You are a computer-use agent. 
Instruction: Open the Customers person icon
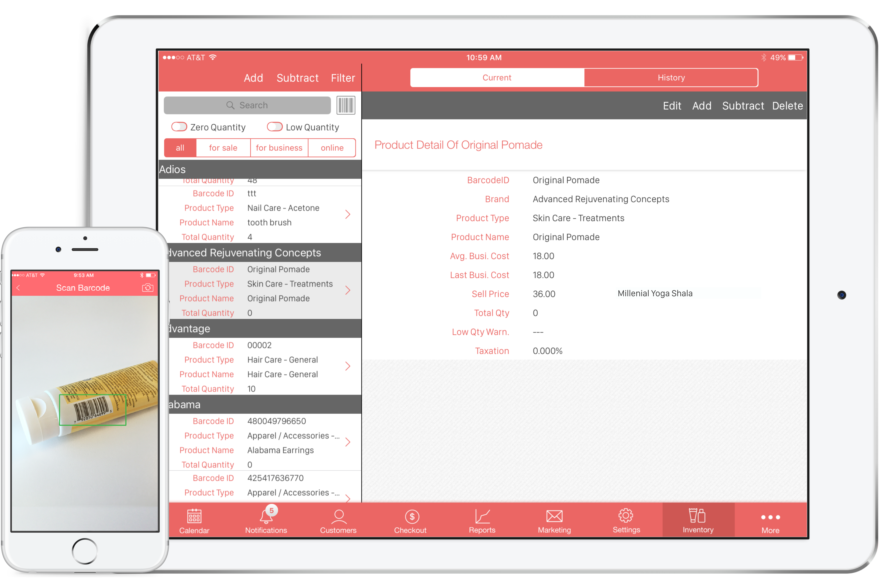pos(339,516)
